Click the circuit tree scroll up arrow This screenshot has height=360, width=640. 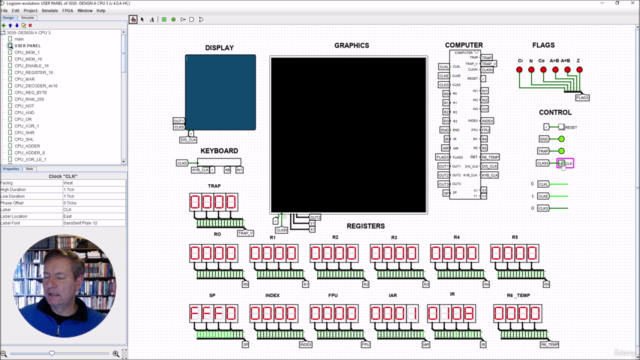point(124,32)
